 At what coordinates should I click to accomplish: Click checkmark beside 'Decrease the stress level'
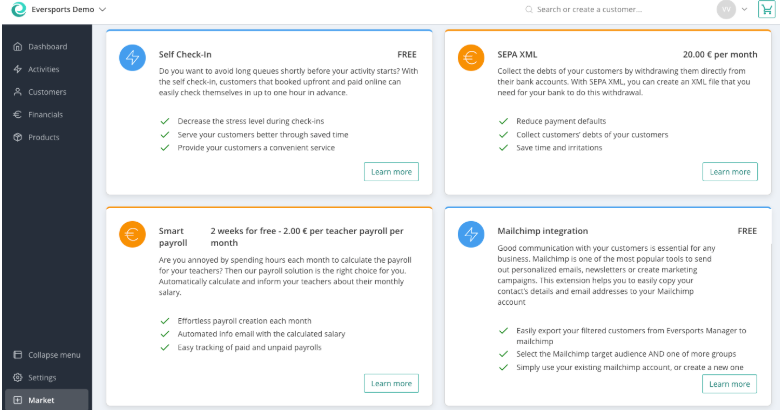tap(165, 121)
